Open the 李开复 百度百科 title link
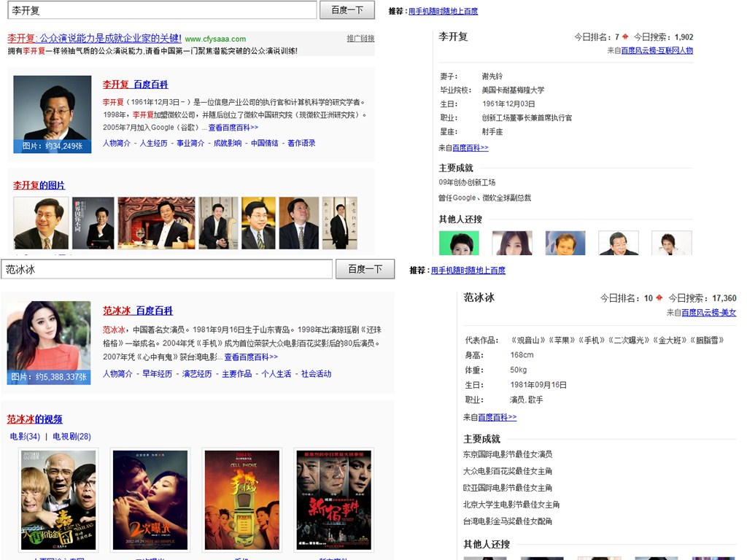Screen dimensions: 747x560 tap(135, 85)
